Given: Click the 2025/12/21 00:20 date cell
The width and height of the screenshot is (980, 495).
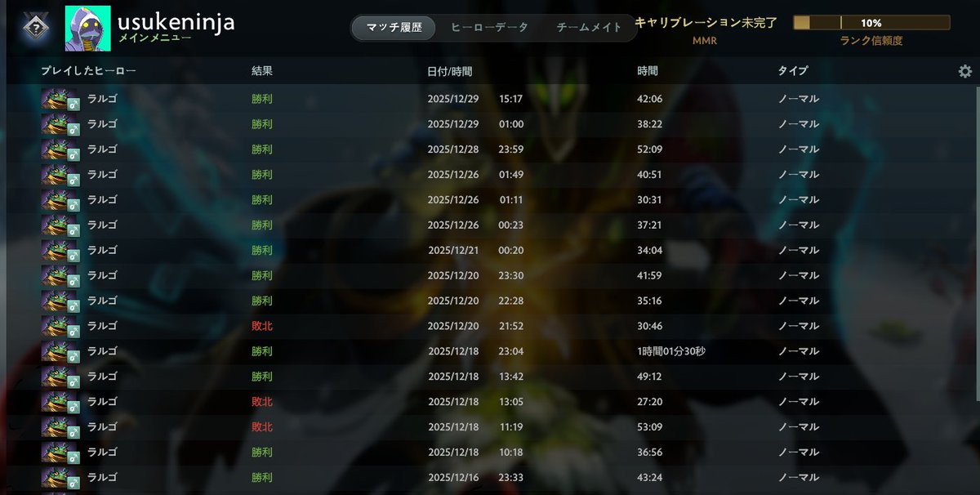Looking at the screenshot, I should point(475,250).
